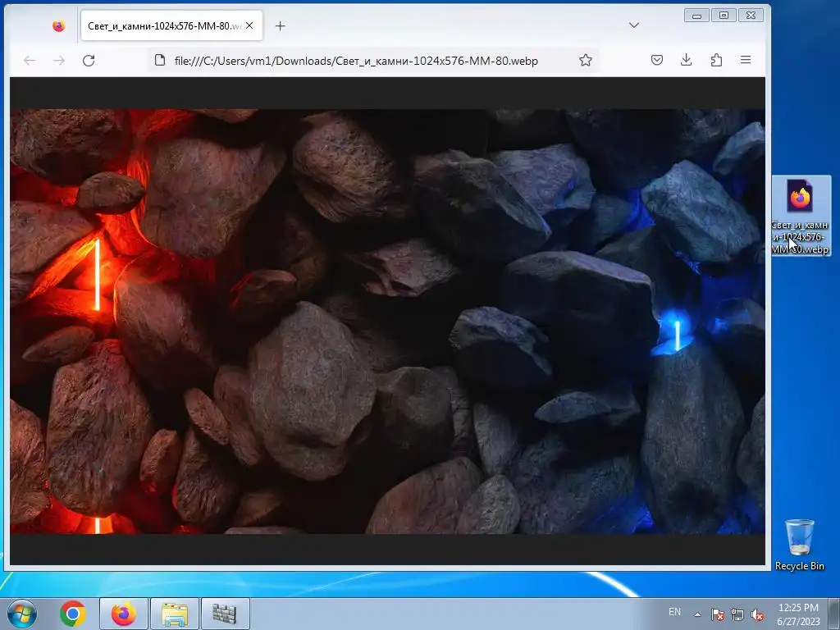Switch to Firefox on the taskbar

(x=123, y=614)
